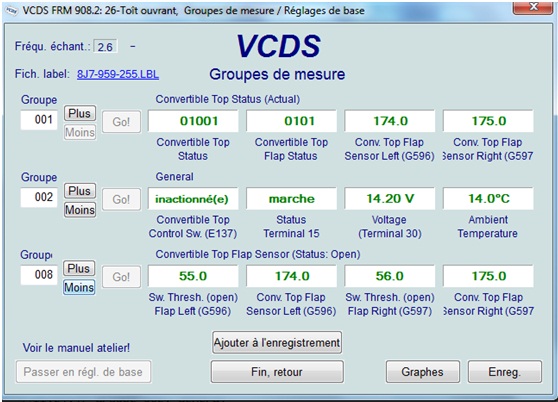
Task: Click the Groupe 001 number field
Action: tap(39, 120)
